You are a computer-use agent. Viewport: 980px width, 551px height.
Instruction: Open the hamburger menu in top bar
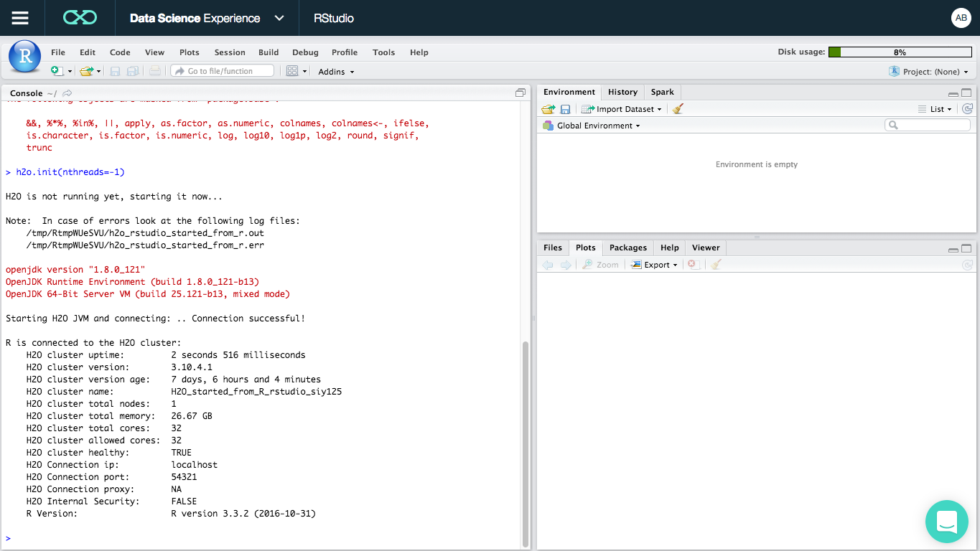(20, 18)
